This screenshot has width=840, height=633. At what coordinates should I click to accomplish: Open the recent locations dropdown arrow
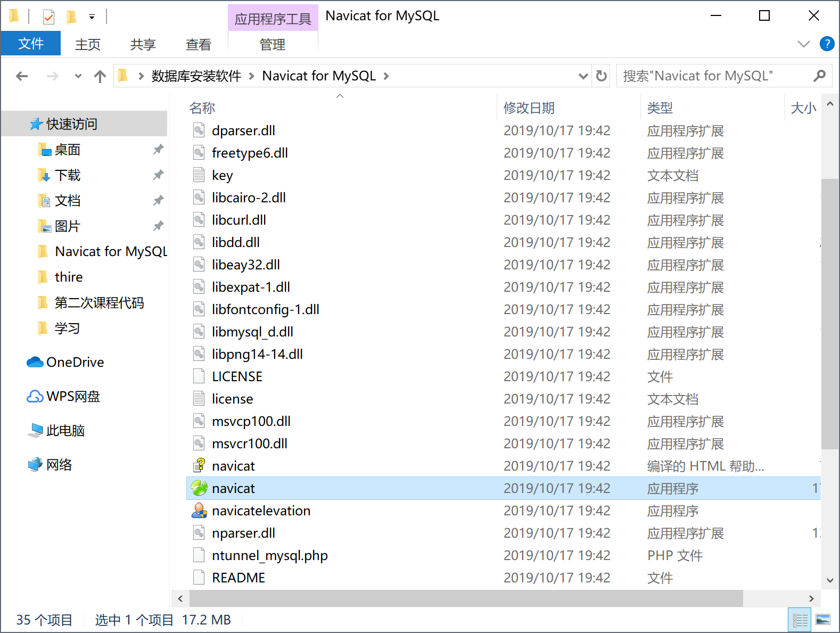pyautogui.click(x=78, y=76)
